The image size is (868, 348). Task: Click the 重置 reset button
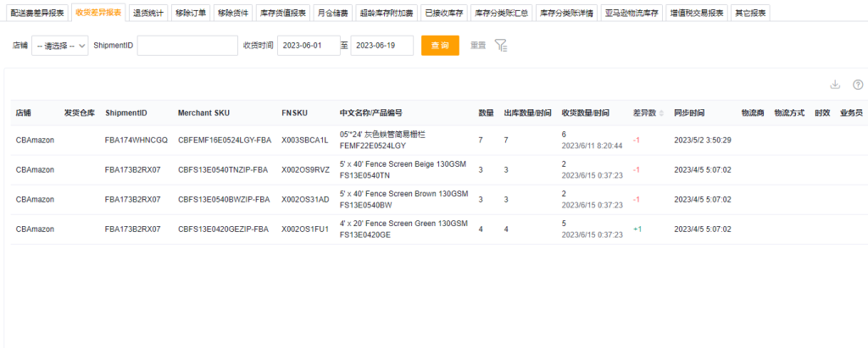point(478,46)
